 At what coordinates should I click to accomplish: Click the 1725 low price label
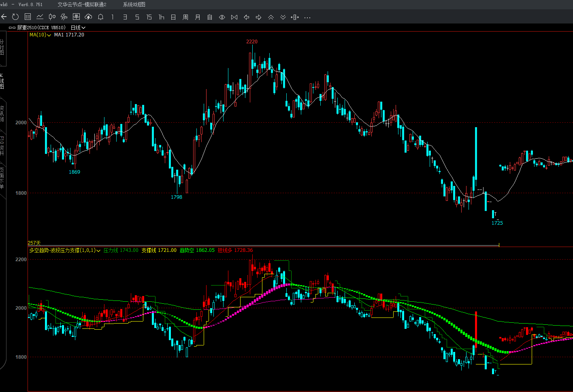point(497,223)
